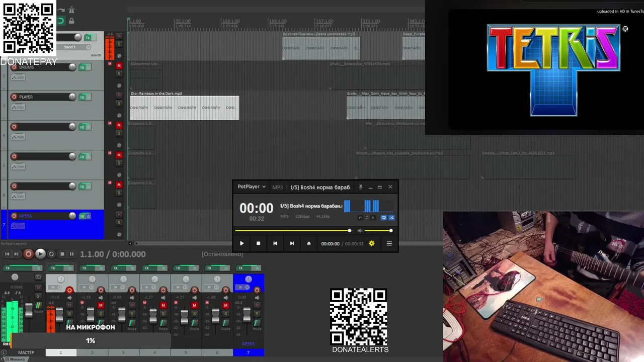
Task: Turn the PLAYER track volume knob
Action: tap(72, 97)
